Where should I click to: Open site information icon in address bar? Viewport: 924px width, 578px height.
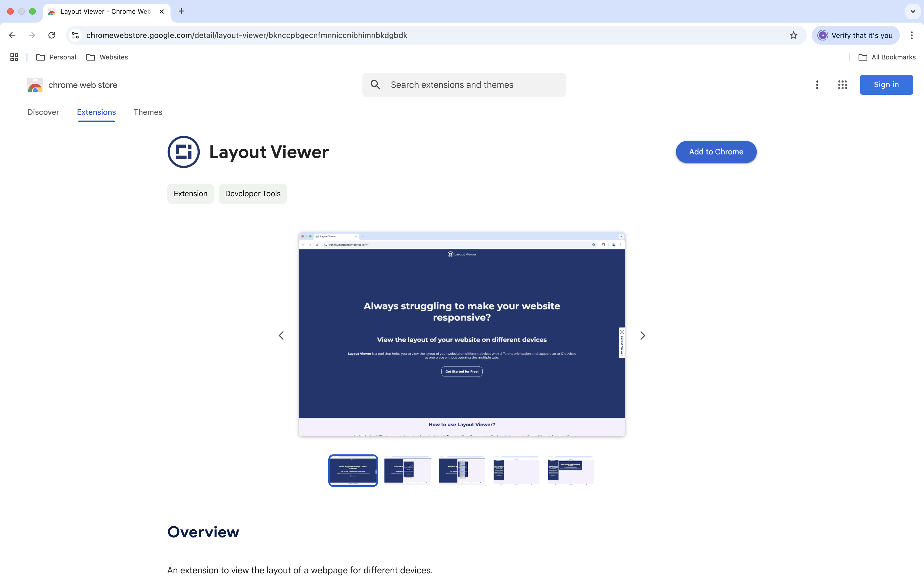click(75, 35)
